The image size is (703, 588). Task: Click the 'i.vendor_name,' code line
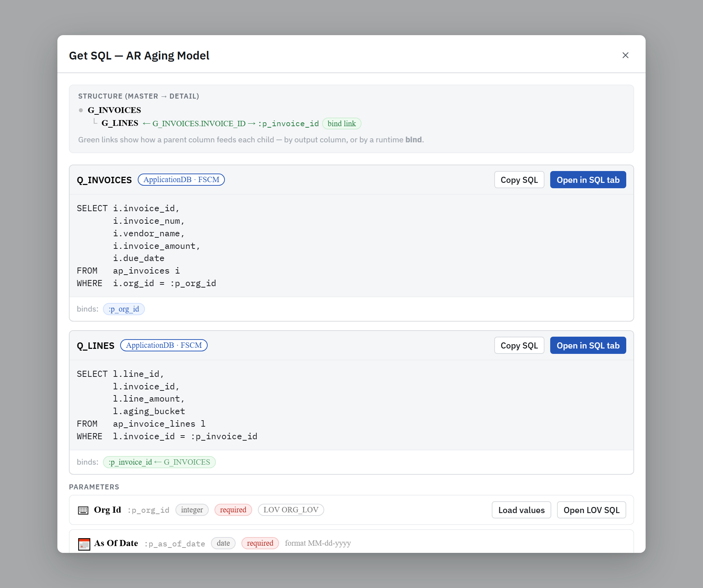tap(149, 233)
